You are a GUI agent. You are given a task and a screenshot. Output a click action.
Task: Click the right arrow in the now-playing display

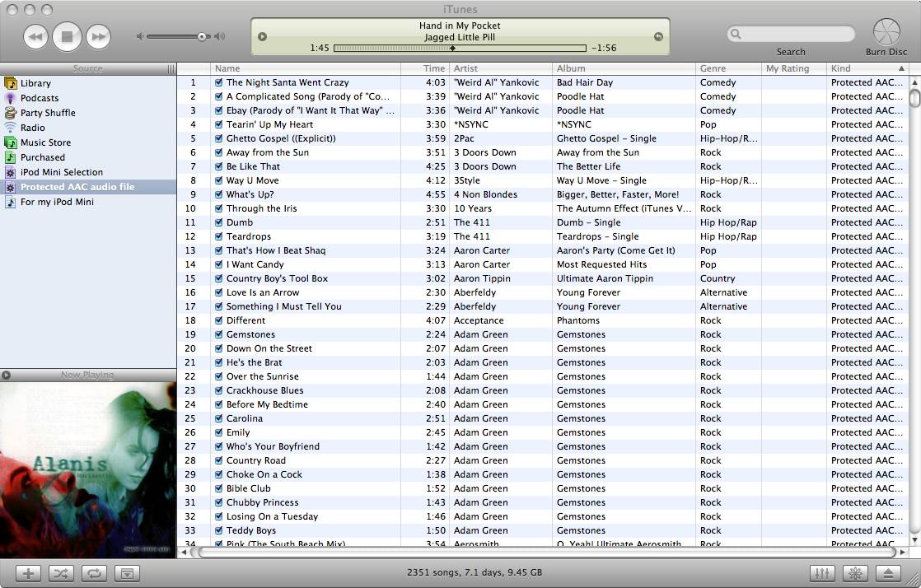click(658, 36)
